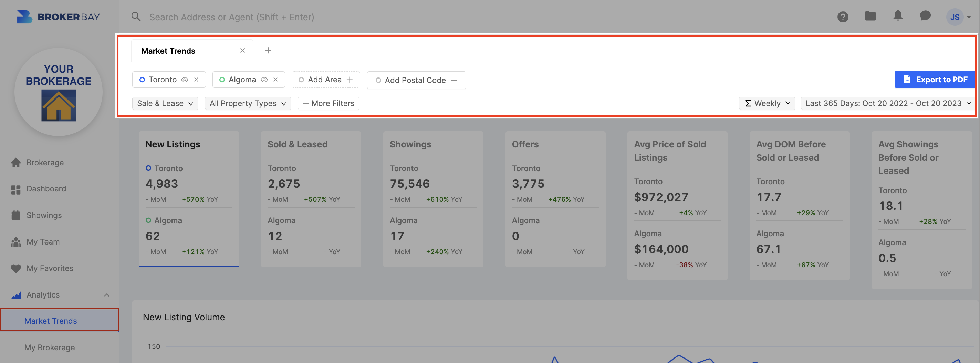The width and height of the screenshot is (980, 363).
Task: Add a new tab with plus icon
Action: click(268, 51)
